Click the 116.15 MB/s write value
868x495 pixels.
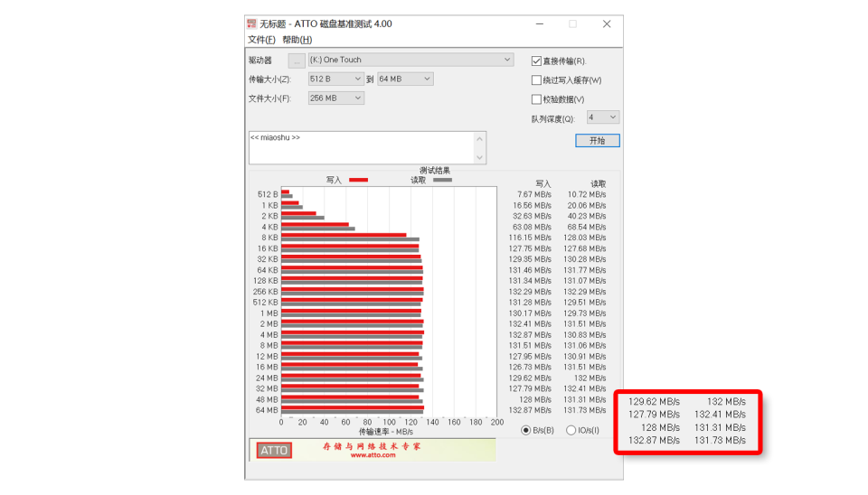click(x=530, y=238)
